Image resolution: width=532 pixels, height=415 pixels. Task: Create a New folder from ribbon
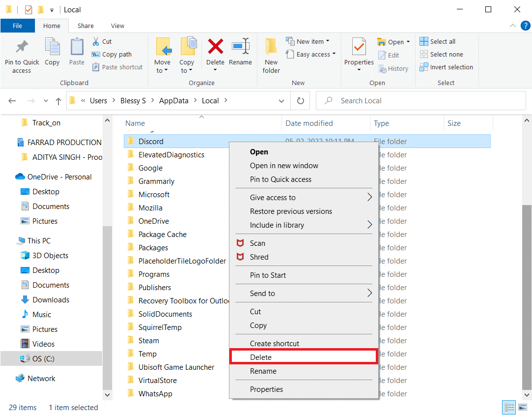click(271, 56)
